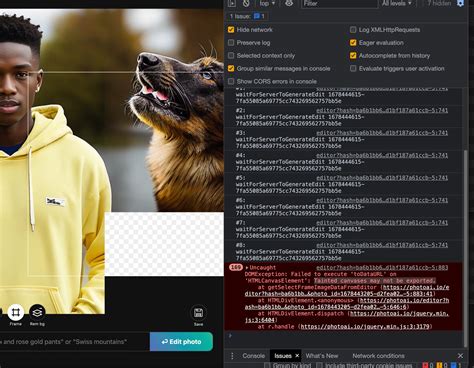Enable Selected context only checkbox
Image resolution: width=474 pixels, height=368 pixels.
tap(231, 55)
